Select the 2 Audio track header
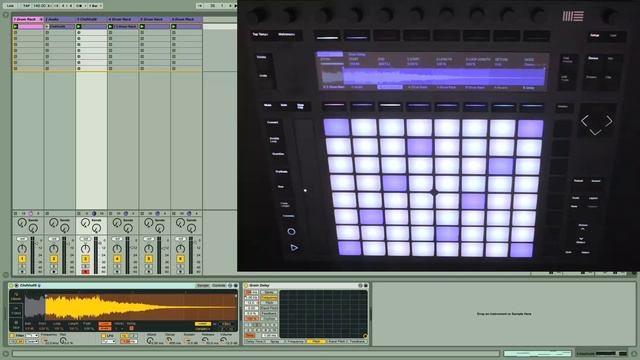Screen dimensions: 640x360 (60, 19)
